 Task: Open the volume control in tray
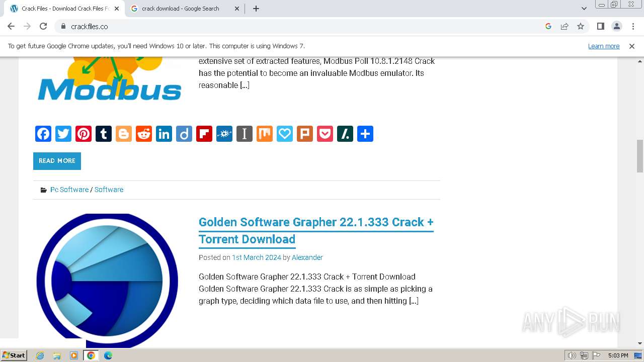click(572, 355)
